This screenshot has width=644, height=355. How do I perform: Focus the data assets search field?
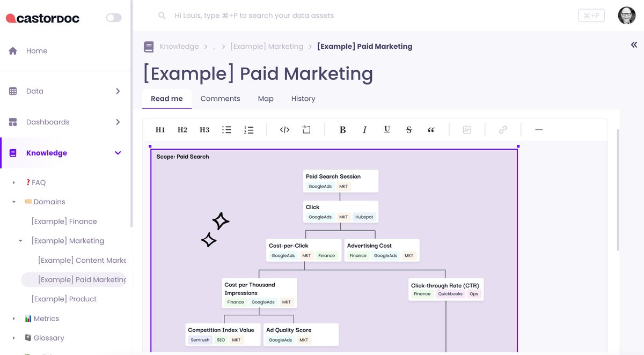point(254,16)
